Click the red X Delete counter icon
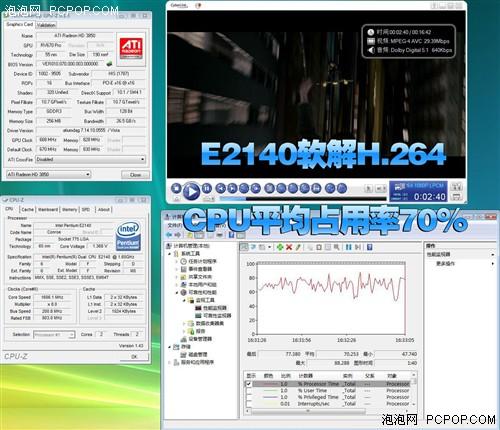This screenshot has height=430, width=500. tap(289, 247)
